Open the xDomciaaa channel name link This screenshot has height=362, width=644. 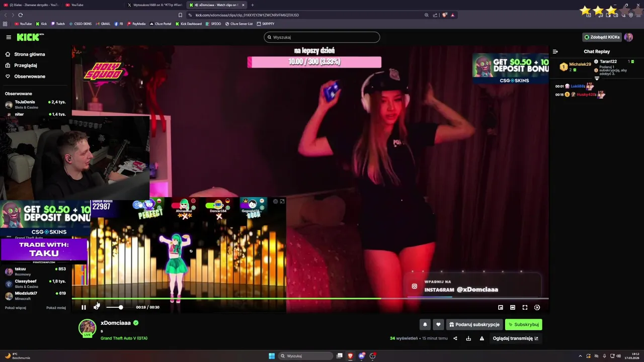click(115, 323)
